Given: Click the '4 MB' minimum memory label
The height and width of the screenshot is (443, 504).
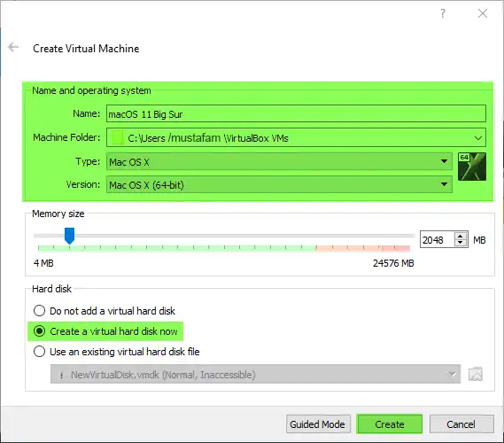Looking at the screenshot, I should tap(43, 263).
